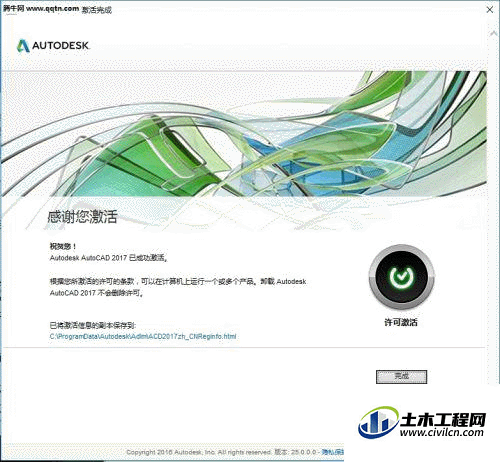500x462 pixels.
Task: Click the 隐私保护 link in the footer
Action: click(x=333, y=452)
